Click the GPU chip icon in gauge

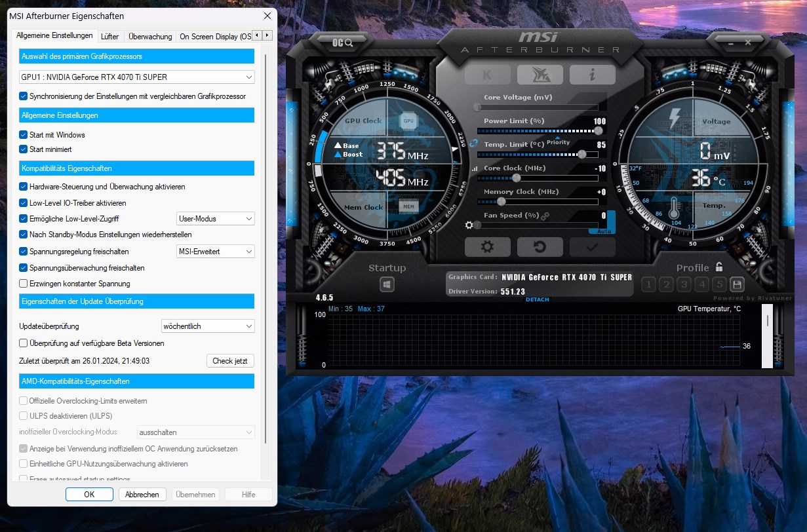(x=408, y=121)
